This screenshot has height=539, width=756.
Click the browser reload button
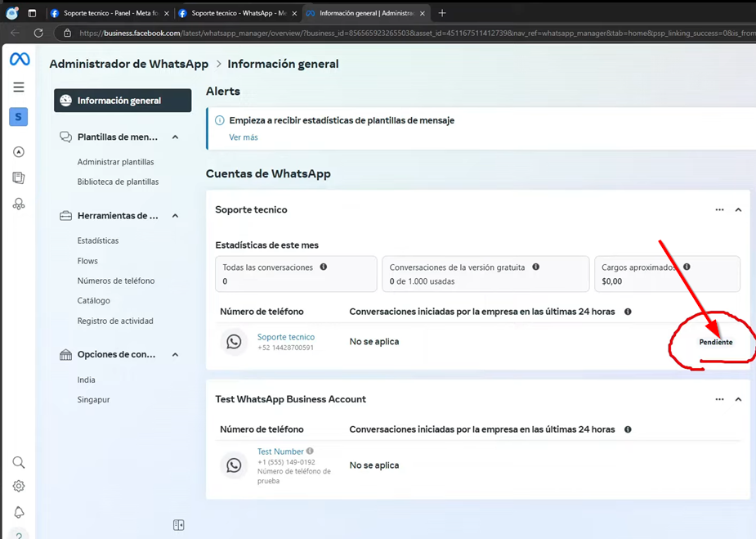point(38,33)
